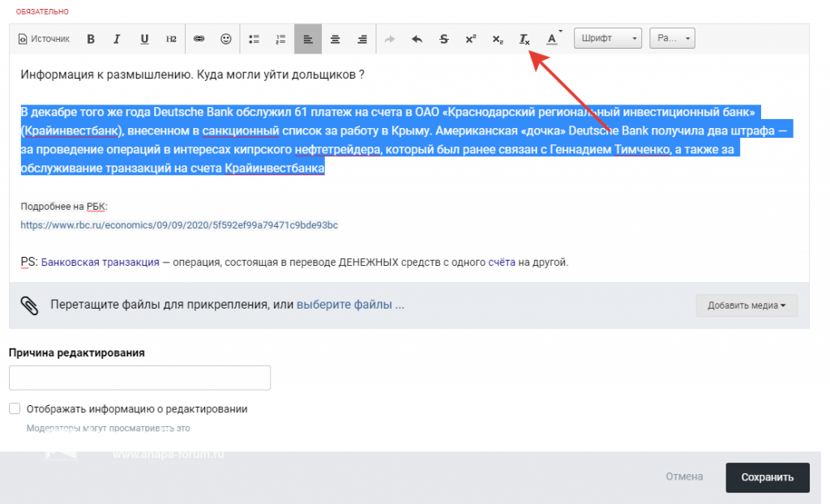The height and width of the screenshot is (504, 830).
Task: Center align text
Action: [335, 39]
